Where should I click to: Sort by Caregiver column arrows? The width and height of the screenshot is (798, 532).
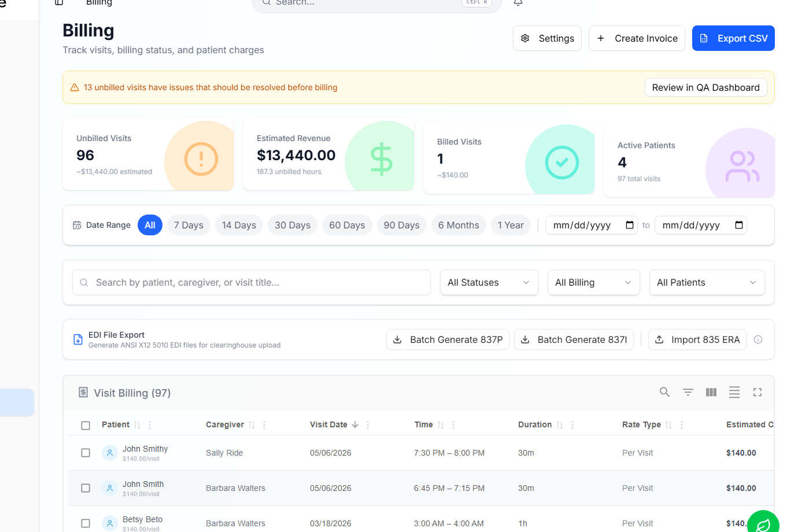[252, 425]
